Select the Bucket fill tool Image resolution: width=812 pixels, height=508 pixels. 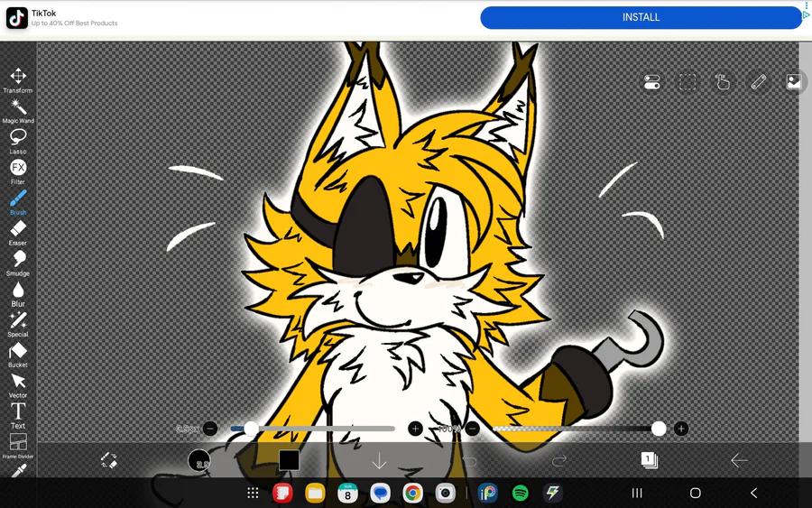(18, 355)
